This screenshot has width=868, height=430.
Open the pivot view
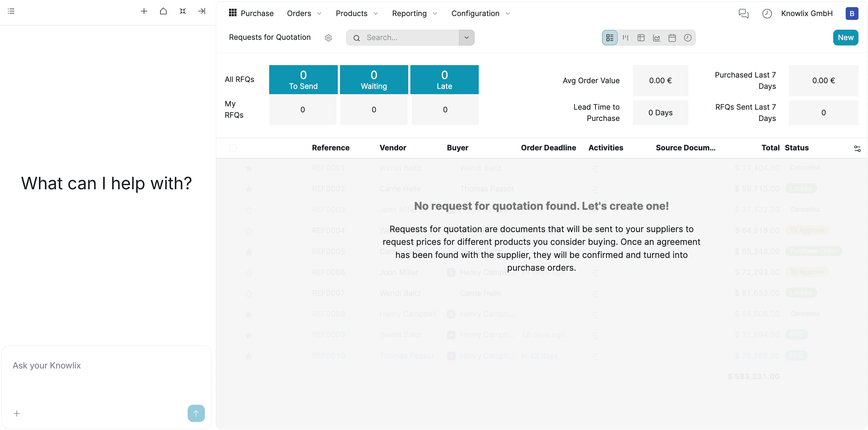coord(641,38)
